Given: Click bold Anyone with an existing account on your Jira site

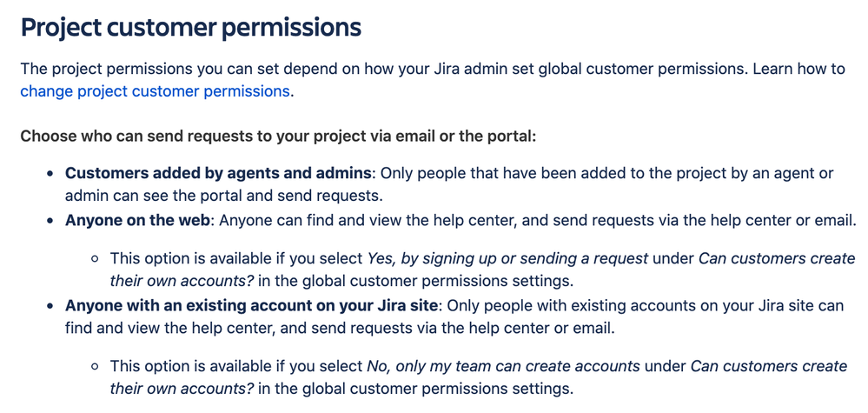Looking at the screenshot, I should tap(253, 305).
